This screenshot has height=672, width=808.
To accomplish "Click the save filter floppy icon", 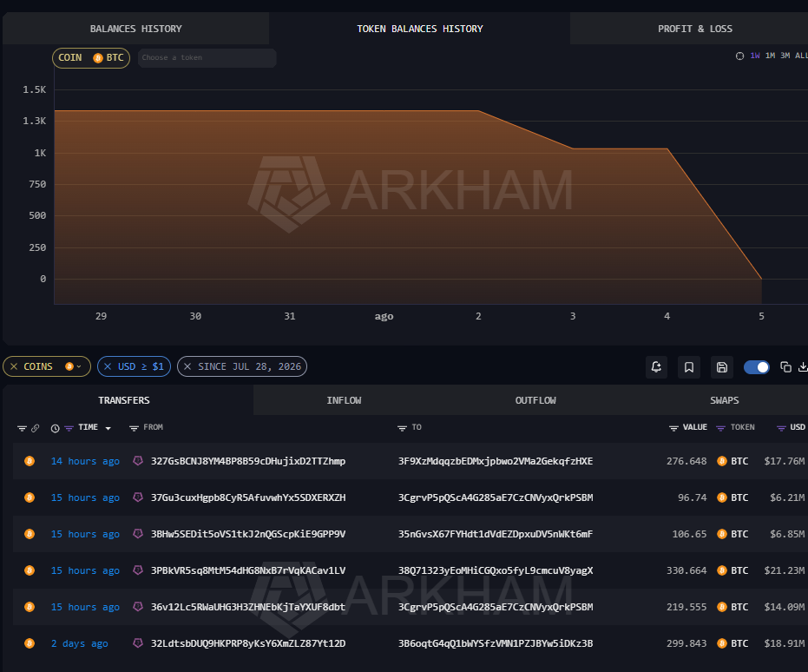I will pos(721,367).
